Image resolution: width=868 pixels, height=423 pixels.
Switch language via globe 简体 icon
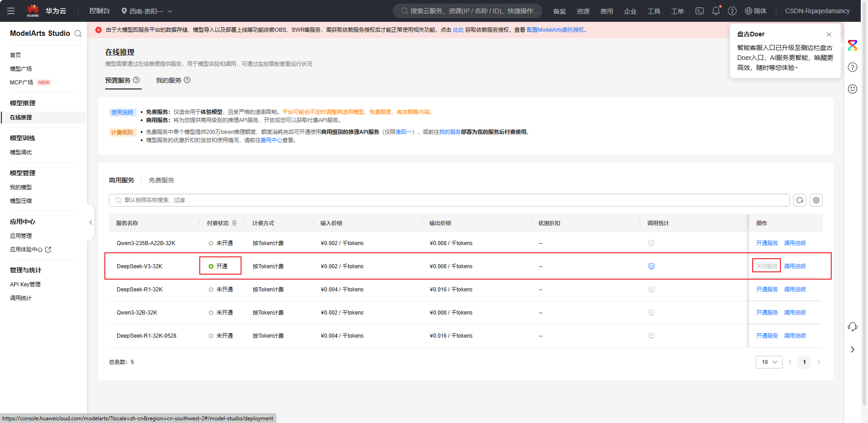[755, 11]
